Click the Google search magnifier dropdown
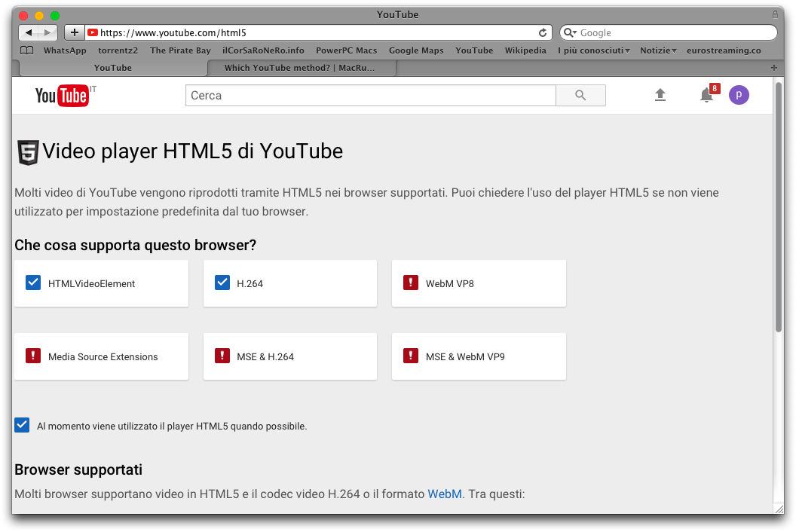The width and height of the screenshot is (796, 532). [x=570, y=32]
